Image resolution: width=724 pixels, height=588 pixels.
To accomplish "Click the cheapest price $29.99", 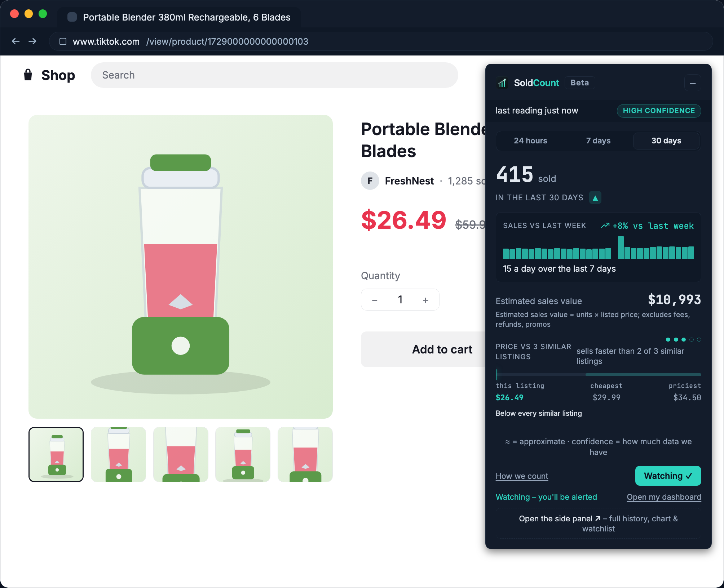I will click(x=606, y=398).
